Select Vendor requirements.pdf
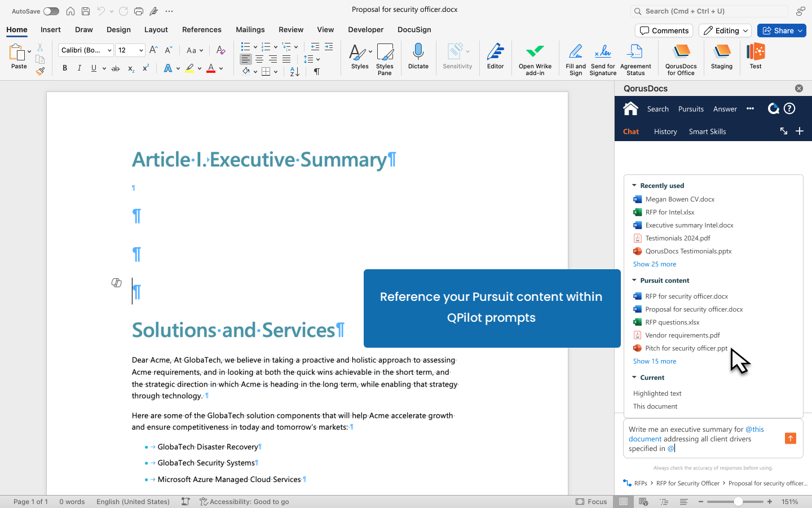 [682, 335]
